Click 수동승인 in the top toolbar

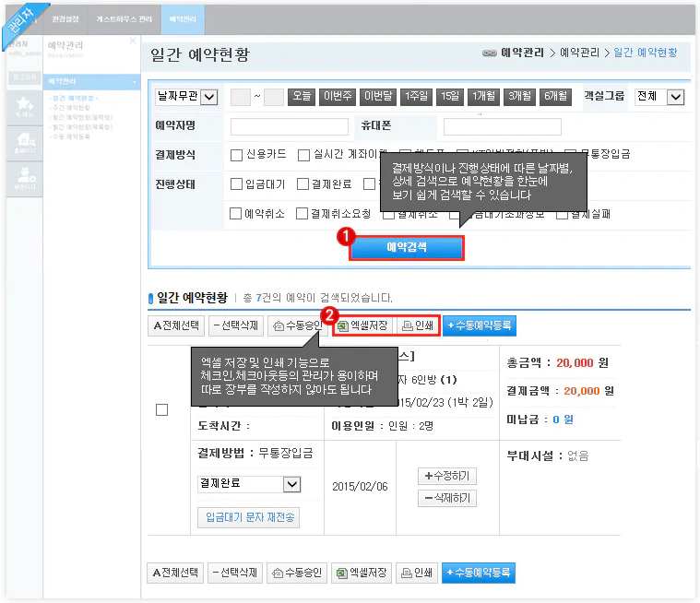[x=298, y=325]
